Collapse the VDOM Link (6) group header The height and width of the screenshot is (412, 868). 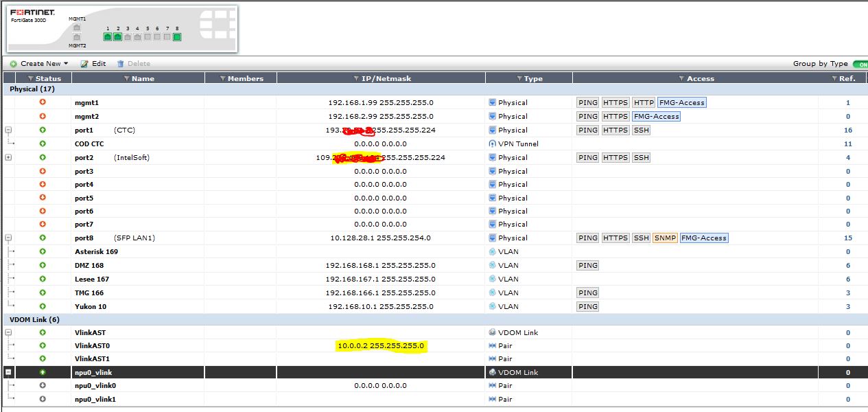[x=434, y=319]
